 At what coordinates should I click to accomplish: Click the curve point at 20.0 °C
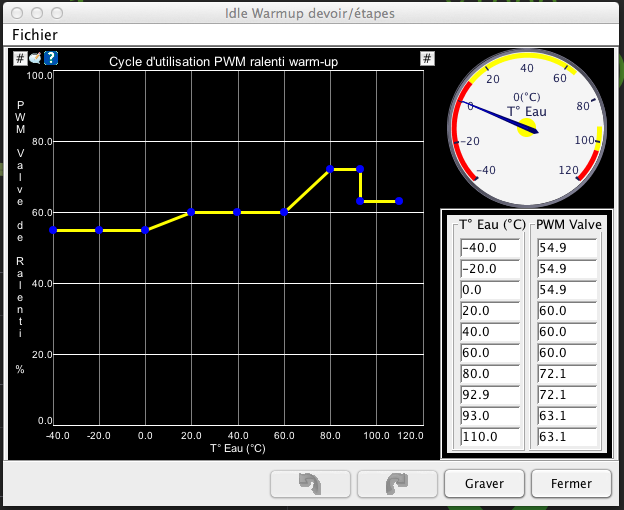click(191, 212)
